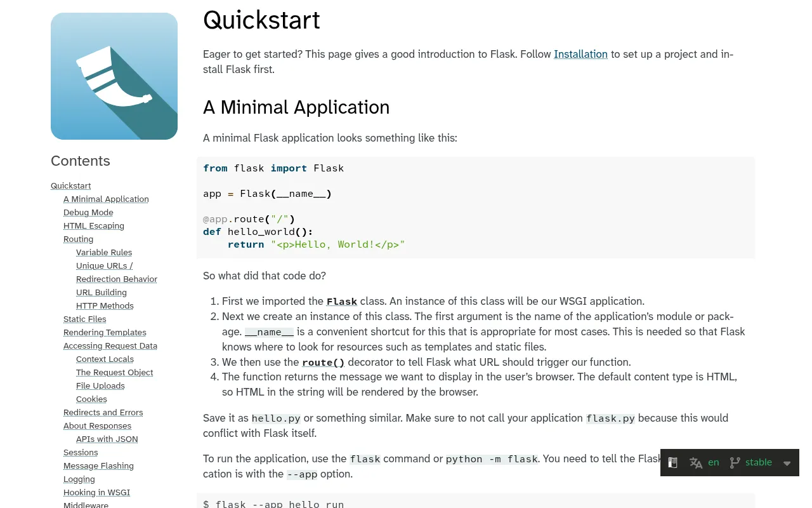Click the 'flask.py' inline code
Viewport: 812px width, 508px height.
[610, 418]
